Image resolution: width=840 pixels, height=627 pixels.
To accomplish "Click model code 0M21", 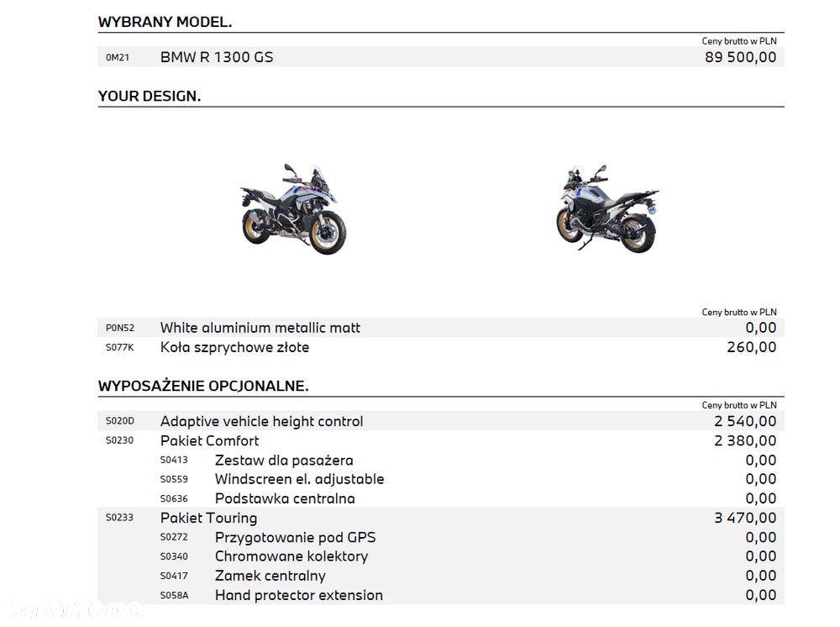I will (x=118, y=57).
